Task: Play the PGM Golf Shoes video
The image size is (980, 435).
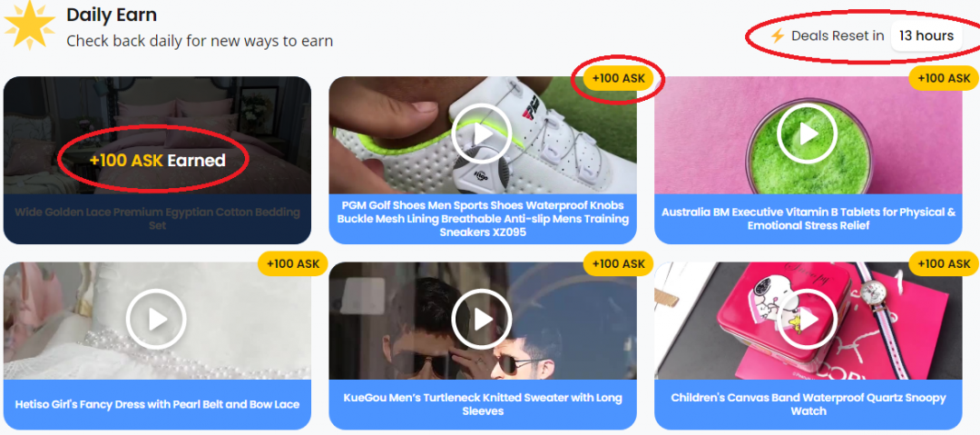Action: coord(482,133)
